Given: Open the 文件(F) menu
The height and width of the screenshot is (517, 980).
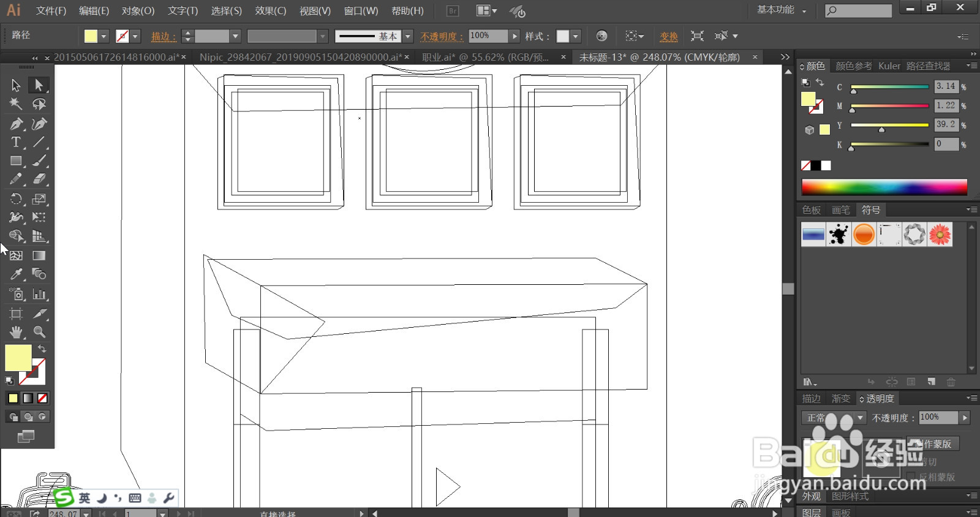Looking at the screenshot, I should pyautogui.click(x=51, y=10).
